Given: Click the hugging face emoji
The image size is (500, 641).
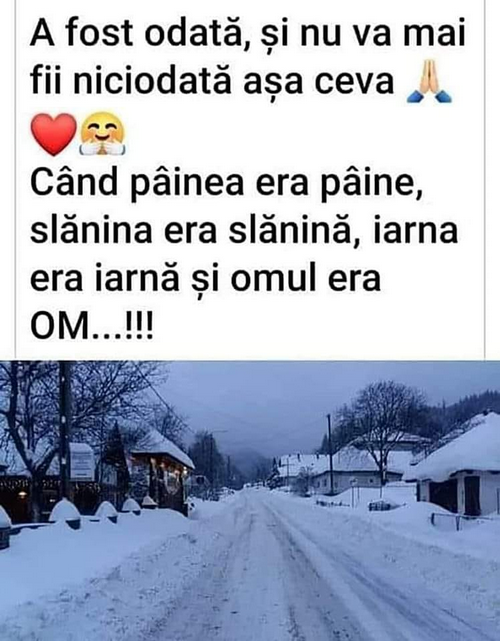Looking at the screenshot, I should point(102,134).
